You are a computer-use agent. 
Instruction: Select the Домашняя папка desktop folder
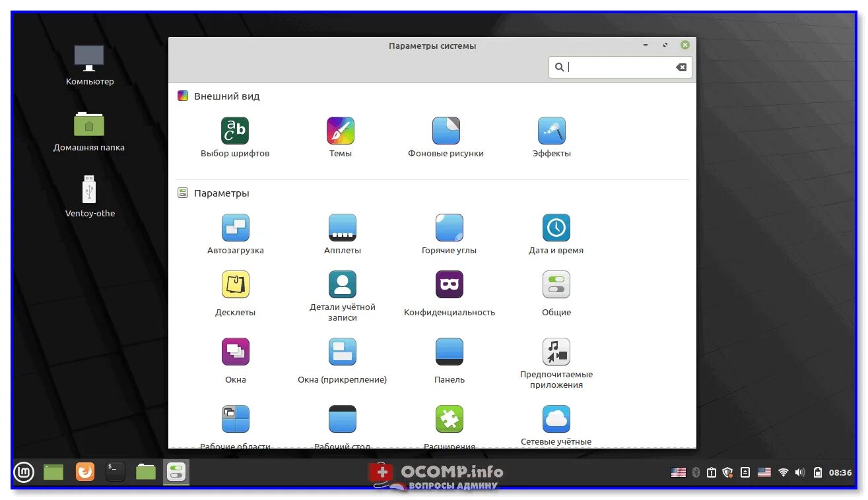click(89, 131)
